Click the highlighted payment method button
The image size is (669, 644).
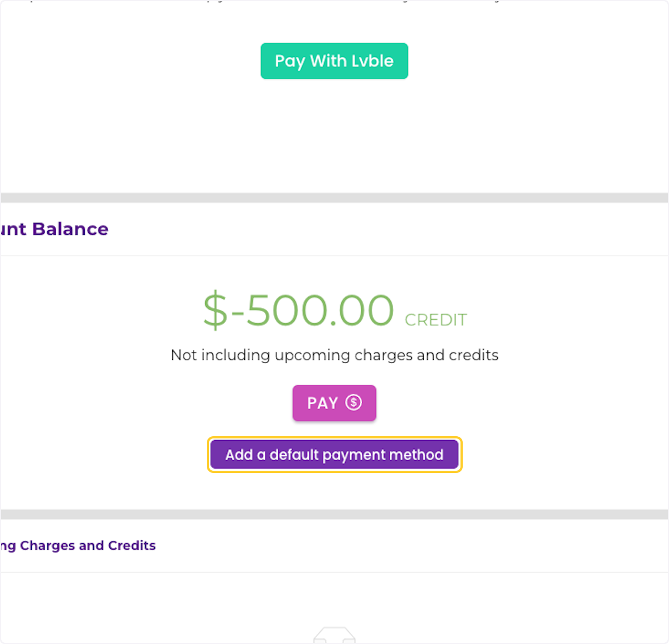(x=334, y=455)
